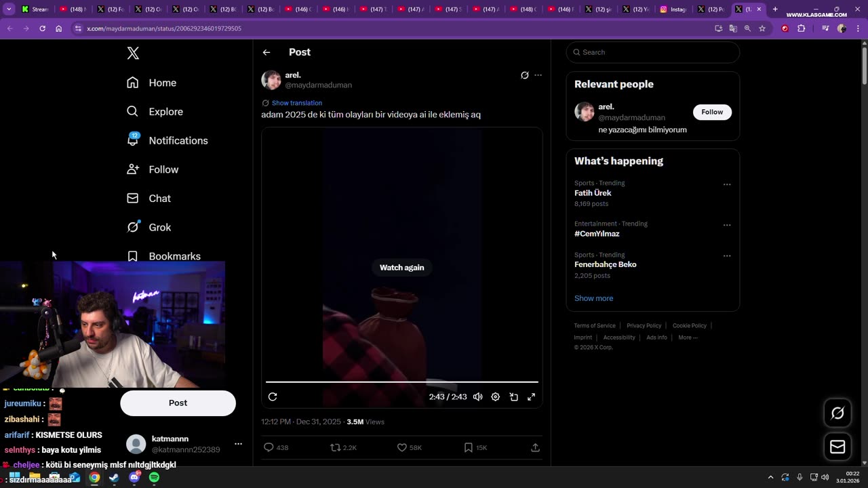Click the translate page icon in address bar
This screenshot has width=868, height=488.
coord(733,28)
